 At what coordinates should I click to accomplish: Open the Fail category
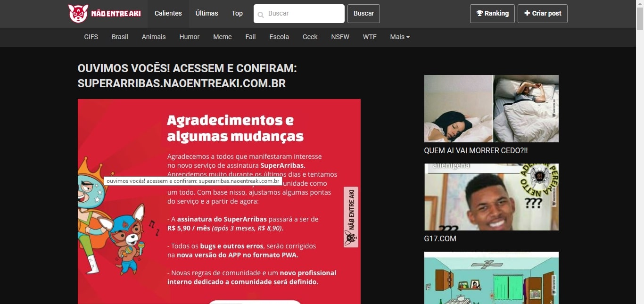tap(251, 37)
